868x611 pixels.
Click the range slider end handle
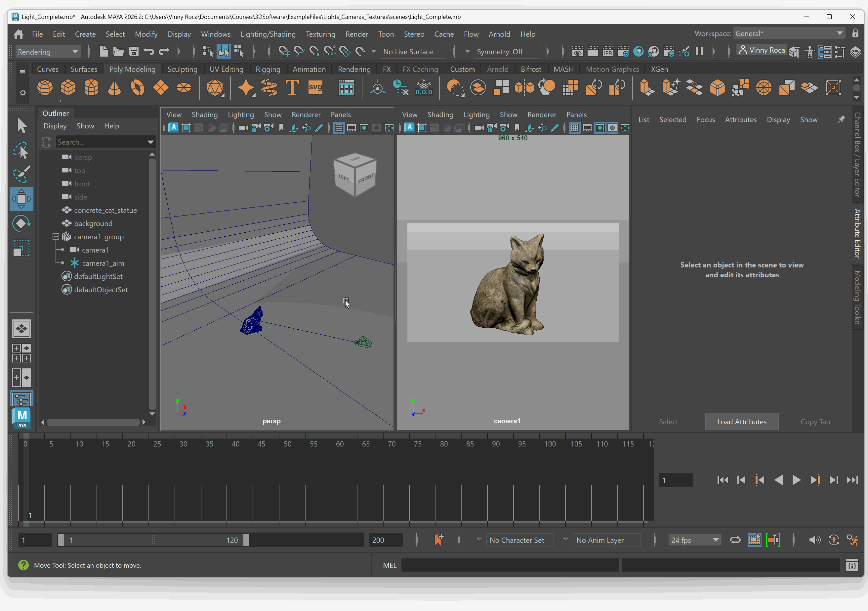click(246, 540)
